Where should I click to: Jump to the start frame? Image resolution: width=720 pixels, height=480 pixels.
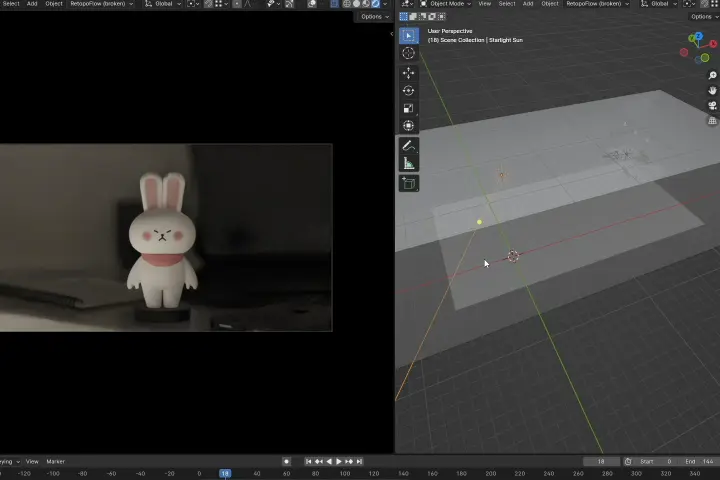309,461
